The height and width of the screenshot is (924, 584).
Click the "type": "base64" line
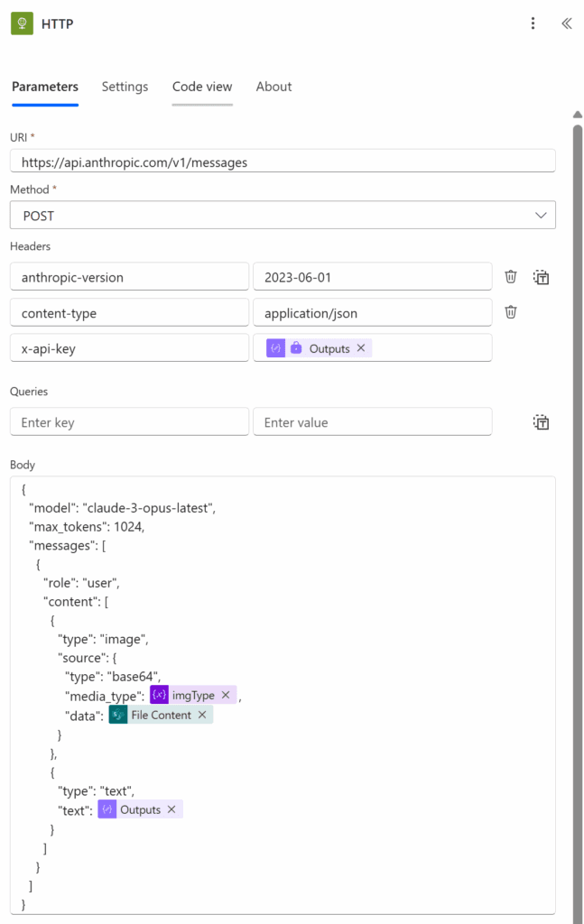[113, 677]
